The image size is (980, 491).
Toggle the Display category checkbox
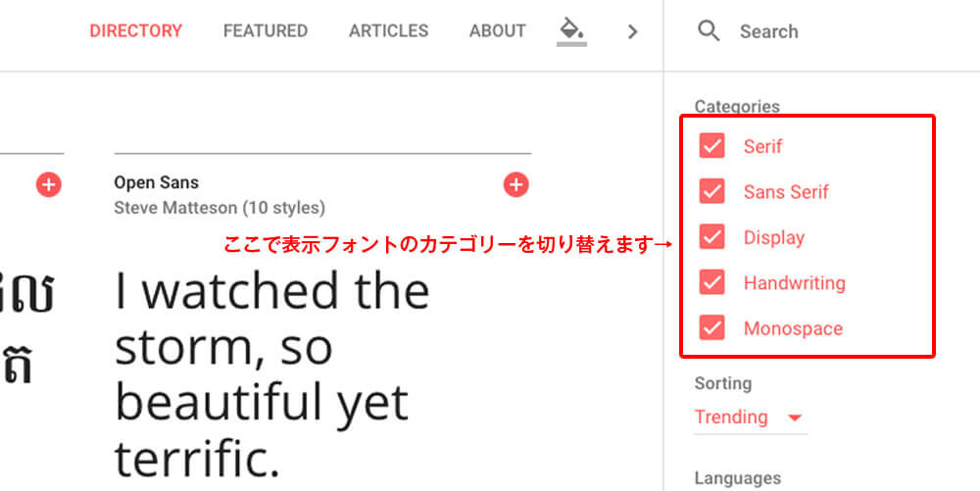(711, 237)
